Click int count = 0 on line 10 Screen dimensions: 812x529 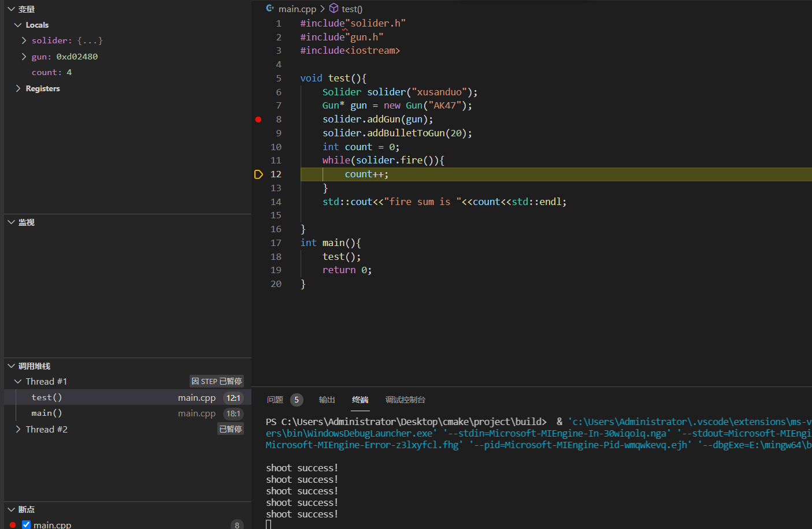click(361, 147)
